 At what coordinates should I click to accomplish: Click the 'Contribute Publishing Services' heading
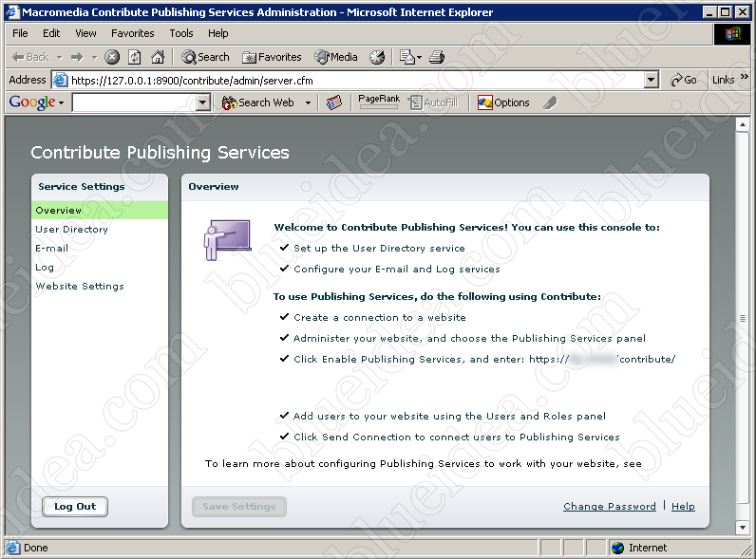161,153
